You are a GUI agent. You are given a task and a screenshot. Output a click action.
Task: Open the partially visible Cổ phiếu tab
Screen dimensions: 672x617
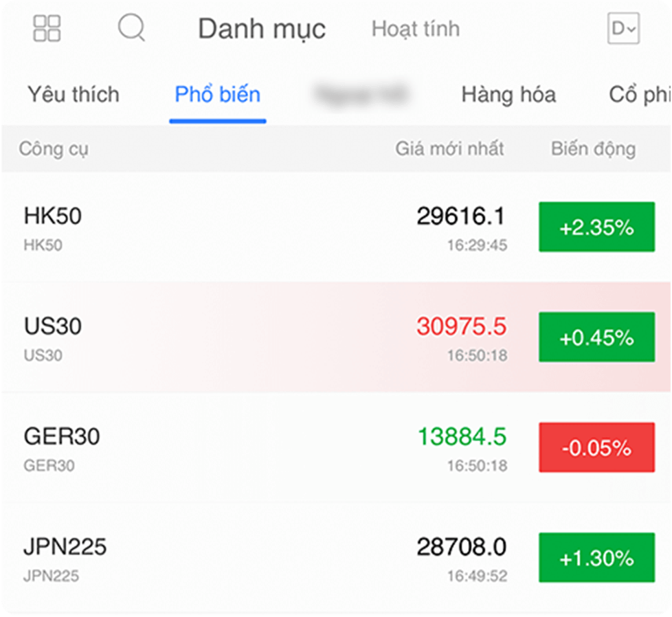(639, 94)
